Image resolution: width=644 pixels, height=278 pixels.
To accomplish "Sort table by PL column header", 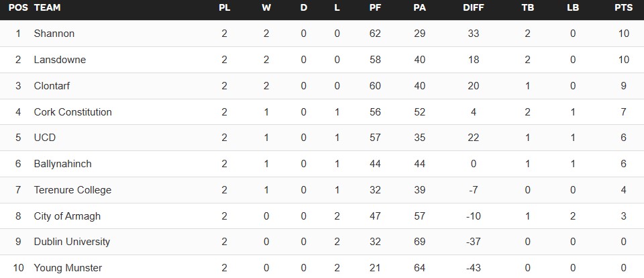I will point(225,8).
